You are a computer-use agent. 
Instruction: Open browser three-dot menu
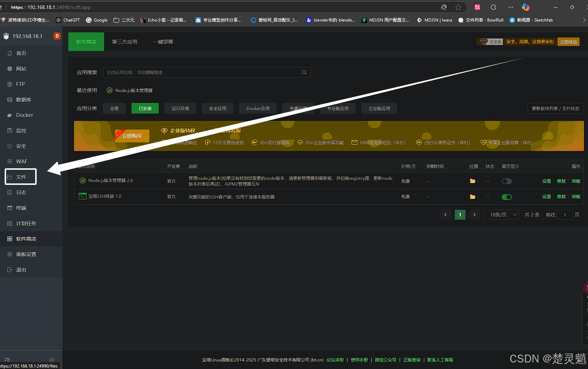511,7
